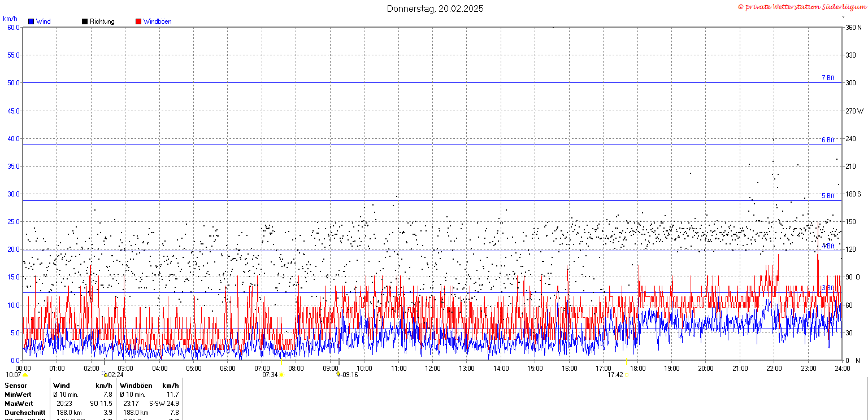
Task: Click the 25.0 value on left axis
Action: pyautogui.click(x=14, y=221)
